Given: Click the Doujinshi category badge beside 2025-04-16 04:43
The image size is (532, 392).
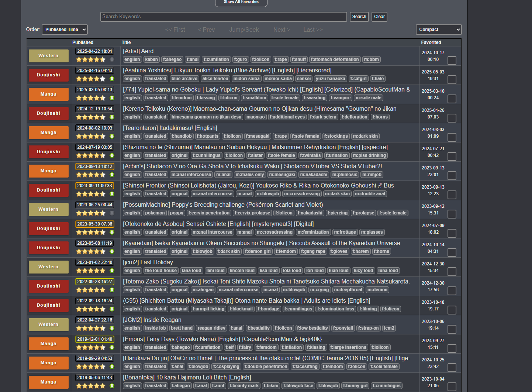Looking at the screenshot, I should click(x=49, y=75).
